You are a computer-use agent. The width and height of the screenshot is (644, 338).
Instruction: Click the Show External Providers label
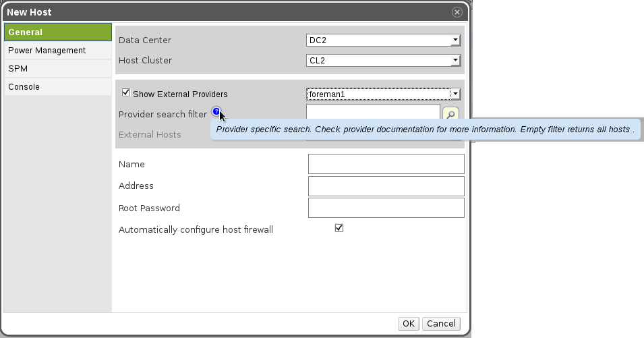[180, 94]
